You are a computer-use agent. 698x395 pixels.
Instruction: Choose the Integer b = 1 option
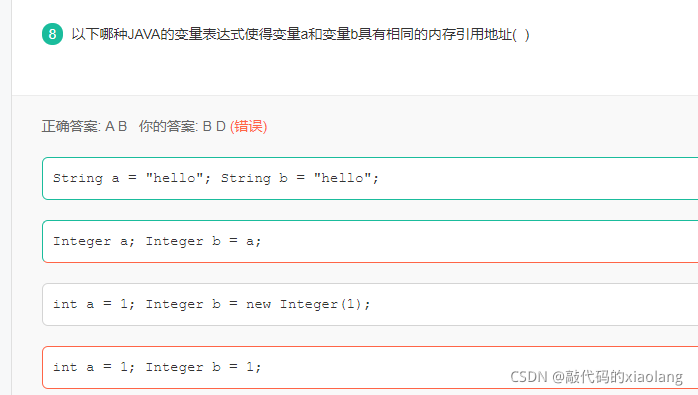point(370,367)
